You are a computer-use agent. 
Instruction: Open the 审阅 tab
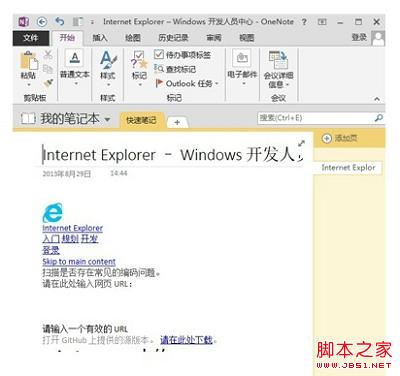pyautogui.click(x=214, y=38)
